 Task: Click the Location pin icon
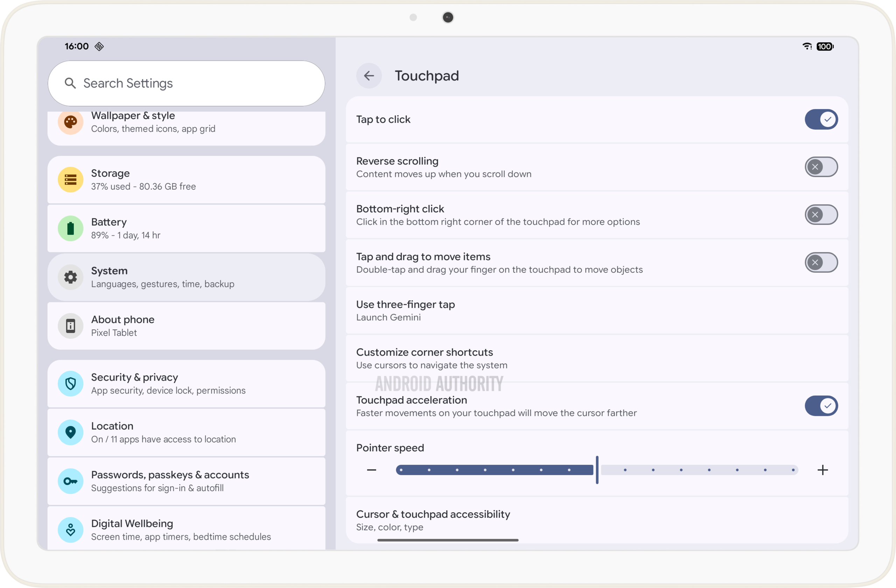click(70, 432)
